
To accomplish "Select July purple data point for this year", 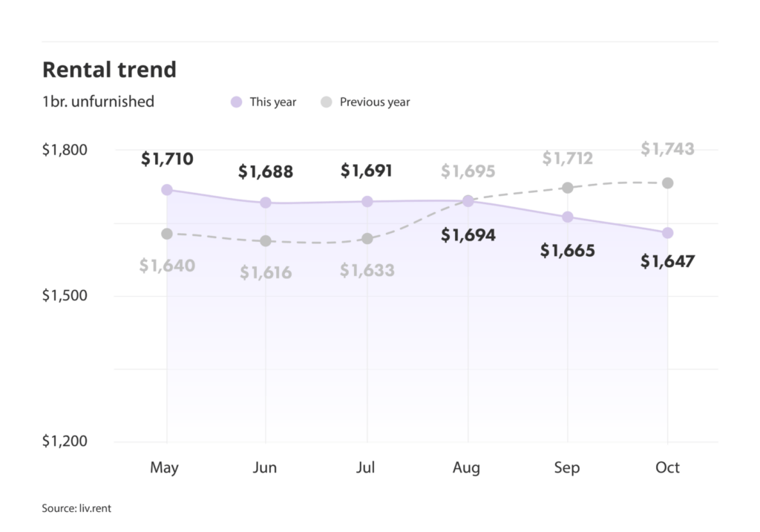I will coord(367,202).
